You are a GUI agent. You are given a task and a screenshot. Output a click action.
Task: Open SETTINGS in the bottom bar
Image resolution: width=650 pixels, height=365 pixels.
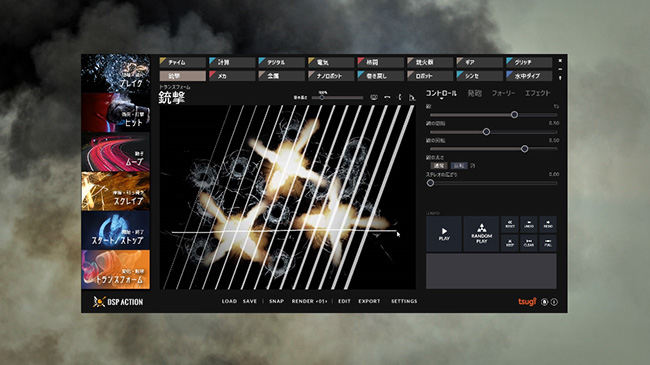(x=404, y=302)
